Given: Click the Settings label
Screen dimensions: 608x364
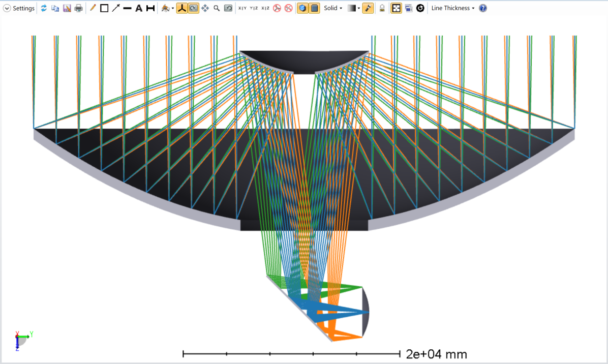Looking at the screenshot, I should tap(23, 8).
